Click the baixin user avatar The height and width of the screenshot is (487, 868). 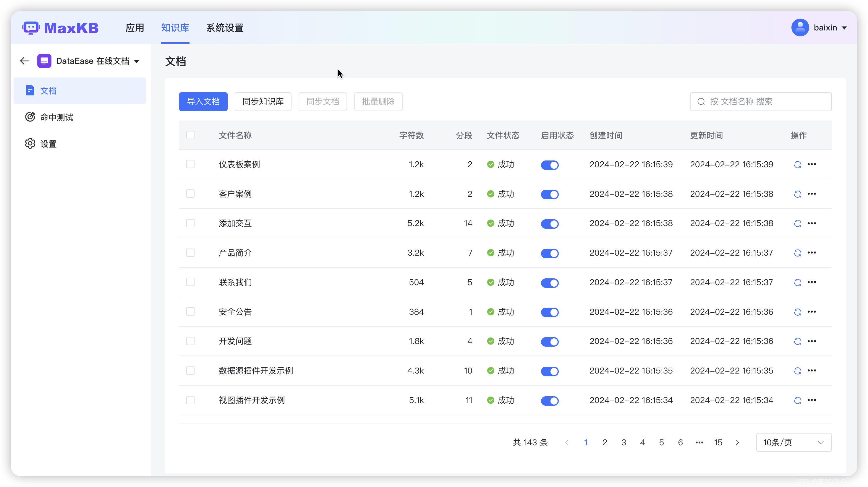(x=800, y=27)
